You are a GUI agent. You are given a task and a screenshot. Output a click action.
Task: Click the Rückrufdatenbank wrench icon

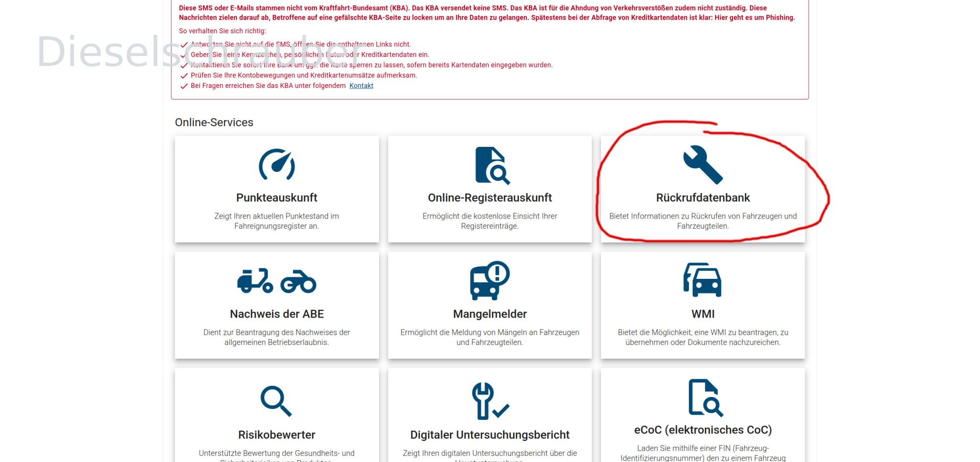click(703, 165)
